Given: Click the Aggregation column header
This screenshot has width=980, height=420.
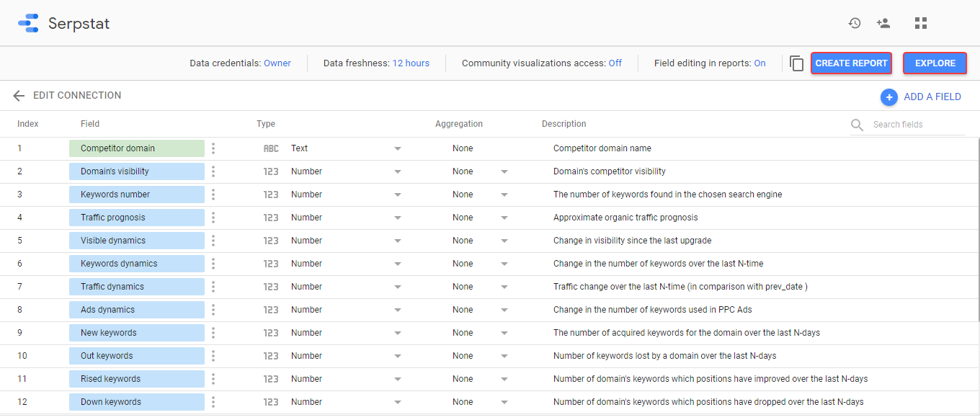Looking at the screenshot, I should (x=459, y=124).
